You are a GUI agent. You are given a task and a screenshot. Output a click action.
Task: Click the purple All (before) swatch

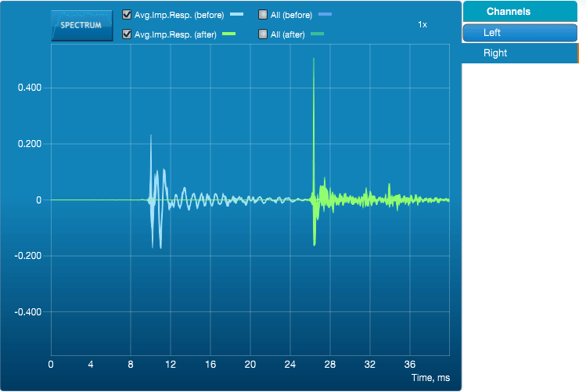[x=325, y=14]
